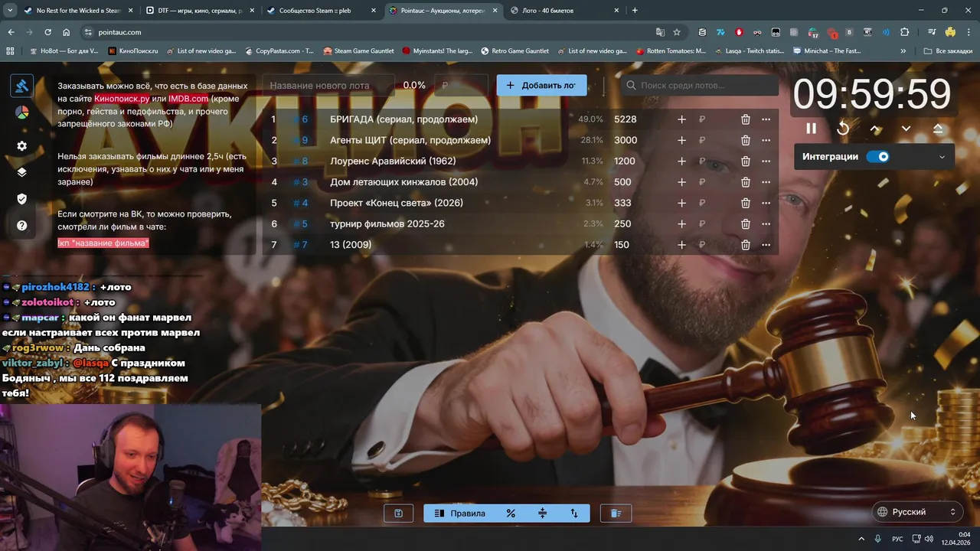
Task: Open a new browser tab
Action: click(x=635, y=11)
